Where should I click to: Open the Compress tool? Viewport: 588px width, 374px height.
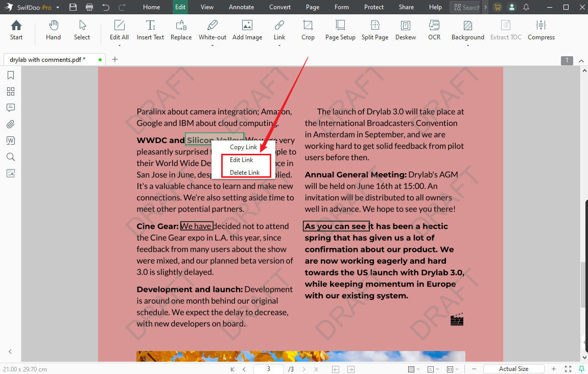[x=541, y=30]
